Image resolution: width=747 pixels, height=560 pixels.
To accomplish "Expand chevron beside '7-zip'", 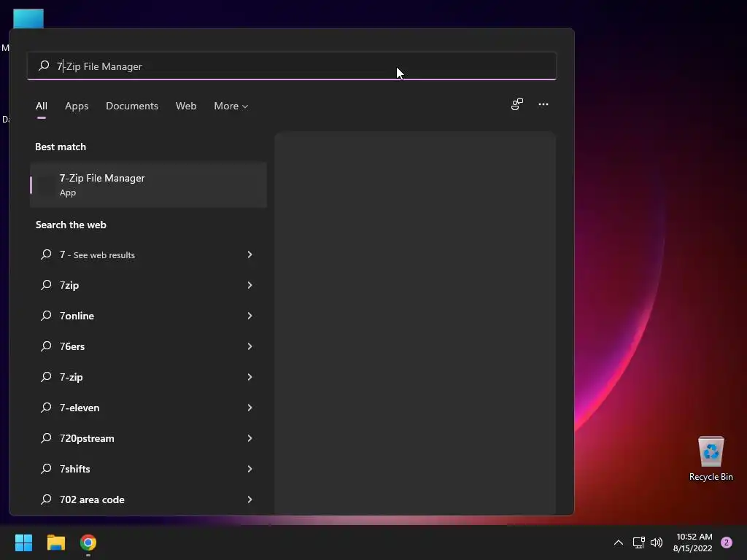I will tap(249, 377).
